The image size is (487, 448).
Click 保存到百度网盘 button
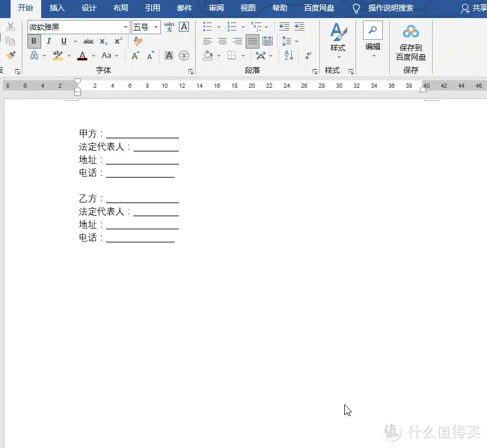(x=410, y=43)
